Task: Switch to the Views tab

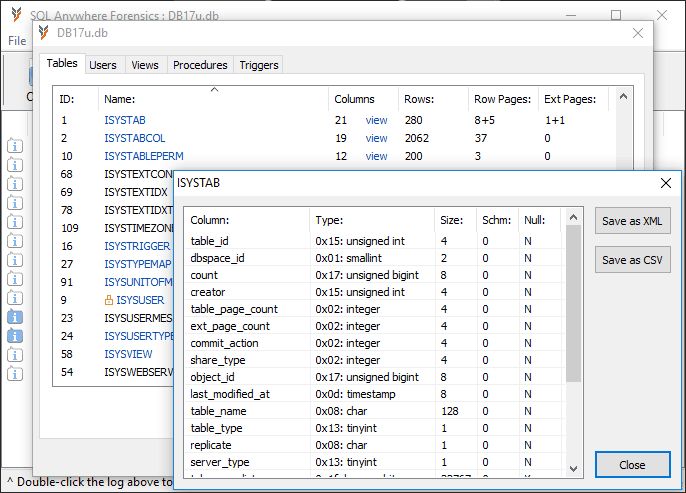Action: (x=145, y=65)
